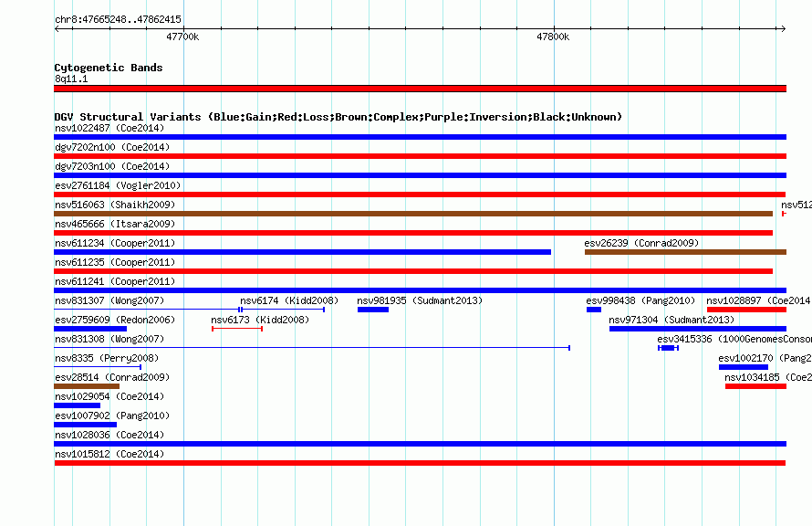Click the brown bar of esv26239
Image resolution: width=812 pixels, height=526 pixels.
(686, 252)
